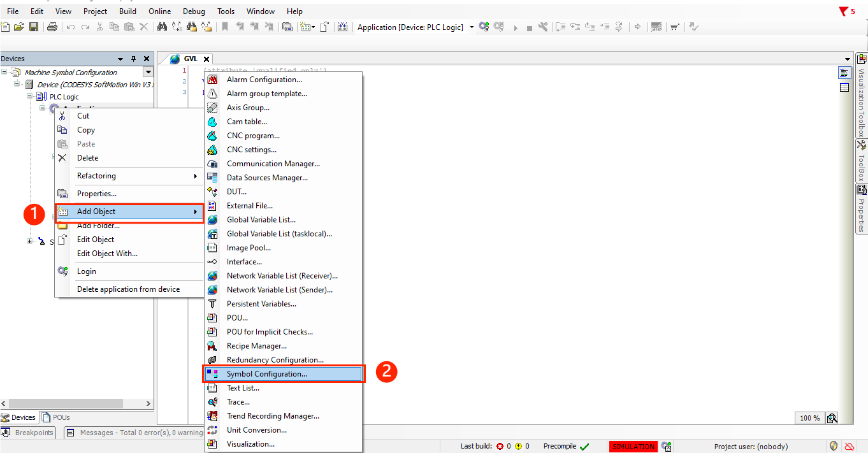Image resolution: width=868 pixels, height=453 pixels.
Task: Click the Stop icon on the toolbar
Action: pyautogui.click(x=530, y=27)
